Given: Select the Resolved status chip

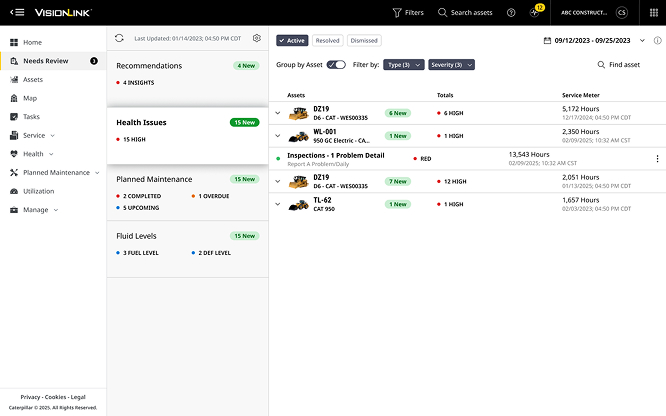Looking at the screenshot, I should pos(327,41).
